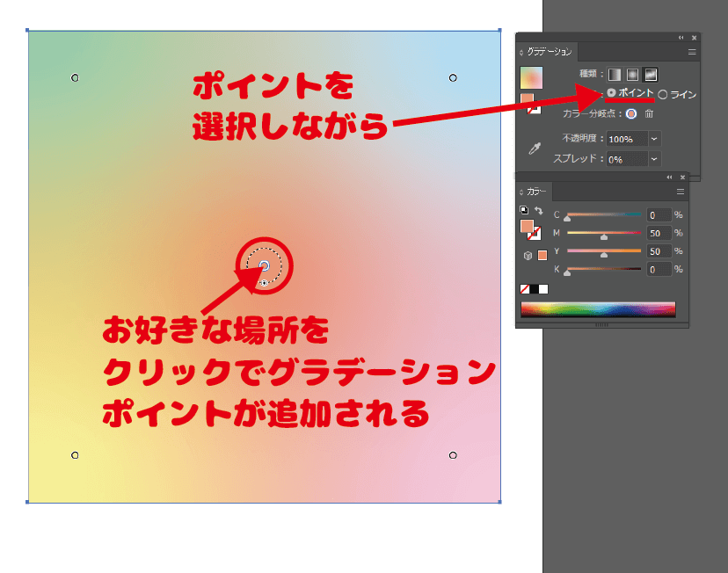Choose the white swatch in Color panel
This screenshot has height=573, width=728.
pos(543,289)
